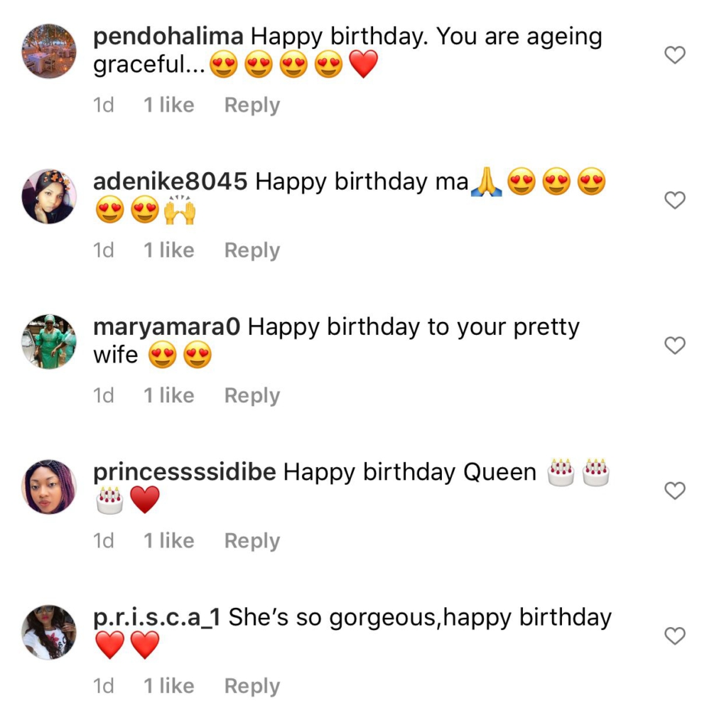This screenshot has height=728, width=724.
Task: Open pendohalima's profile picture
Action: click(x=49, y=51)
